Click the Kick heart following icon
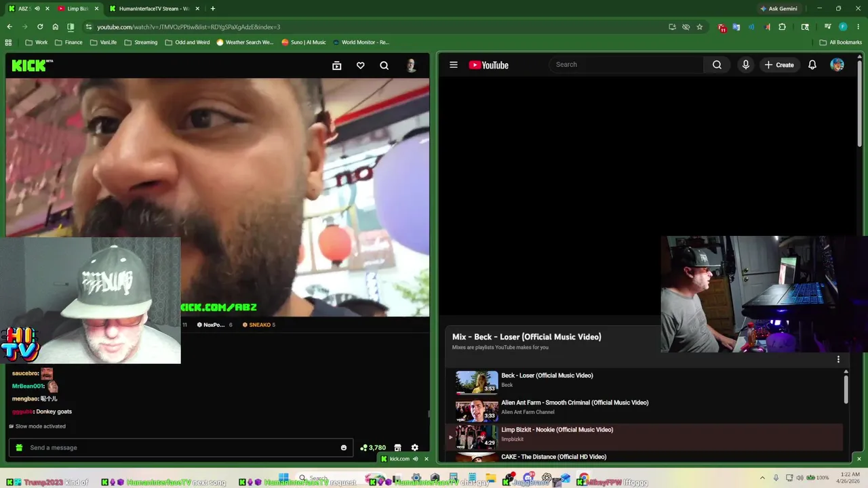The height and width of the screenshot is (488, 868). pyautogui.click(x=360, y=66)
